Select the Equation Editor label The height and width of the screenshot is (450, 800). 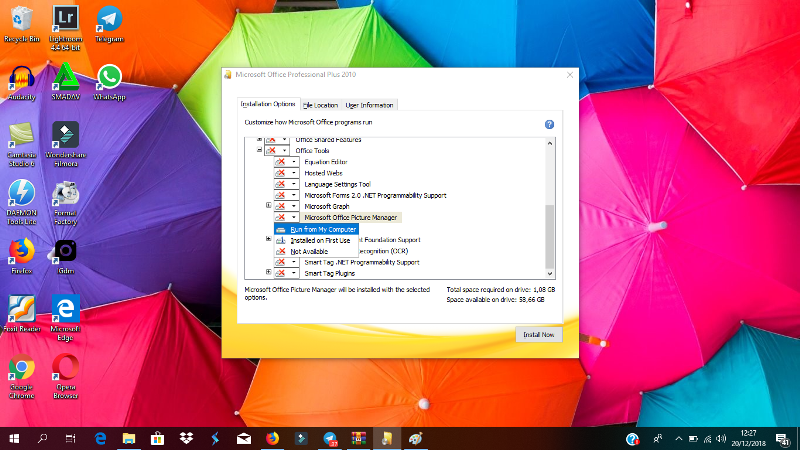pos(326,162)
